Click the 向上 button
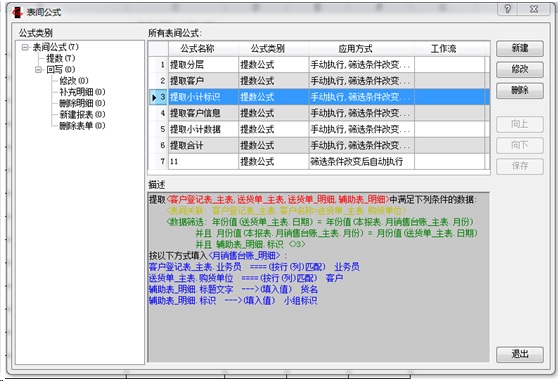Image resolution: width=558 pixels, height=381 pixels. 520,124
